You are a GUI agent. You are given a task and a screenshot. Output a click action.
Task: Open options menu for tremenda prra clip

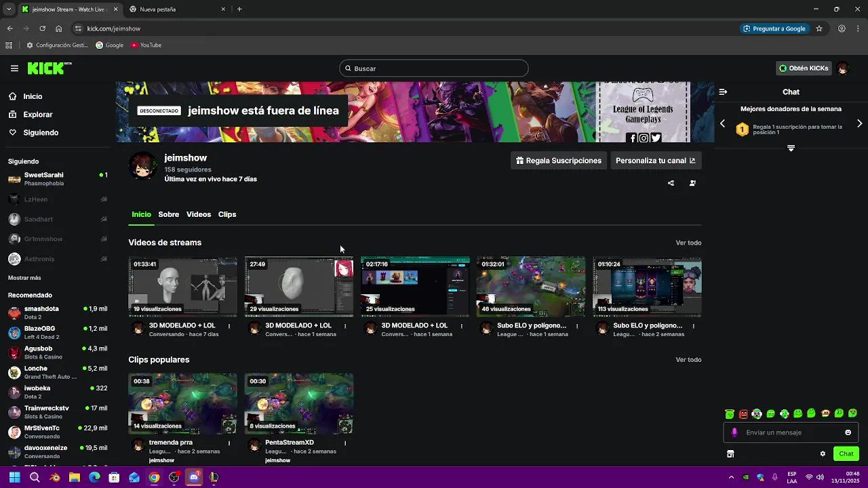click(x=229, y=443)
